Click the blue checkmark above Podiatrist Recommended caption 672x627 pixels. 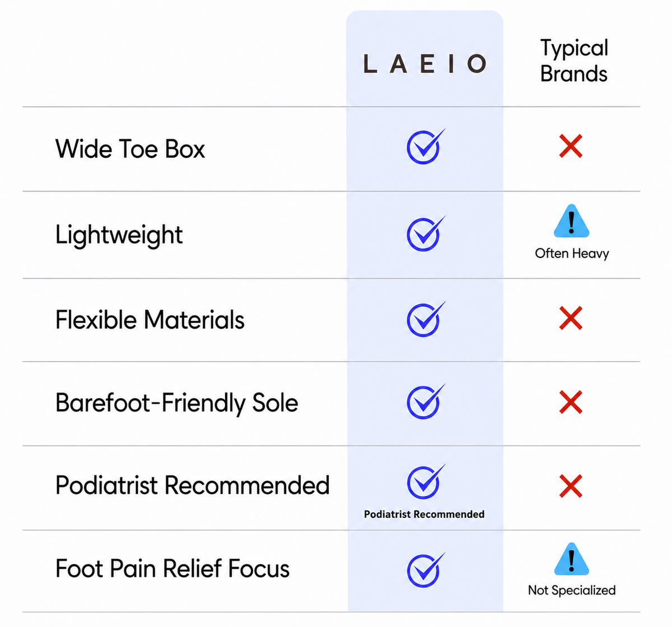[x=426, y=481]
